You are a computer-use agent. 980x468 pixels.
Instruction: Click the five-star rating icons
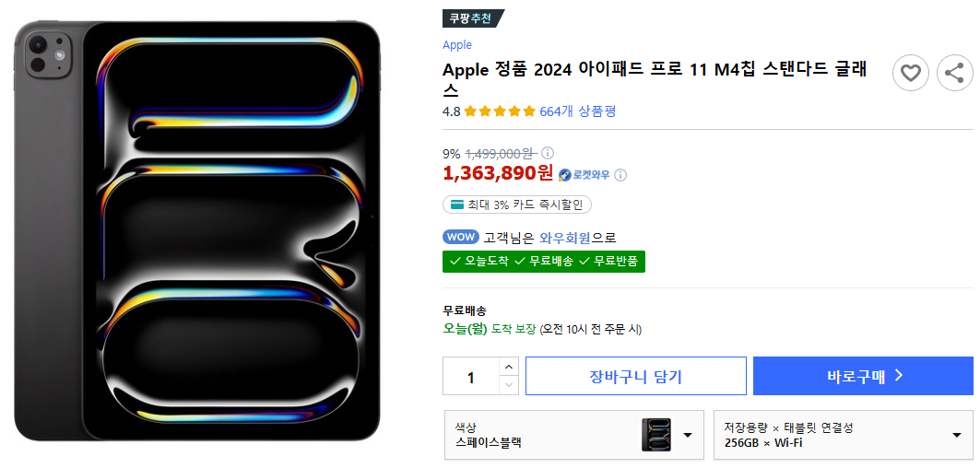point(500,111)
